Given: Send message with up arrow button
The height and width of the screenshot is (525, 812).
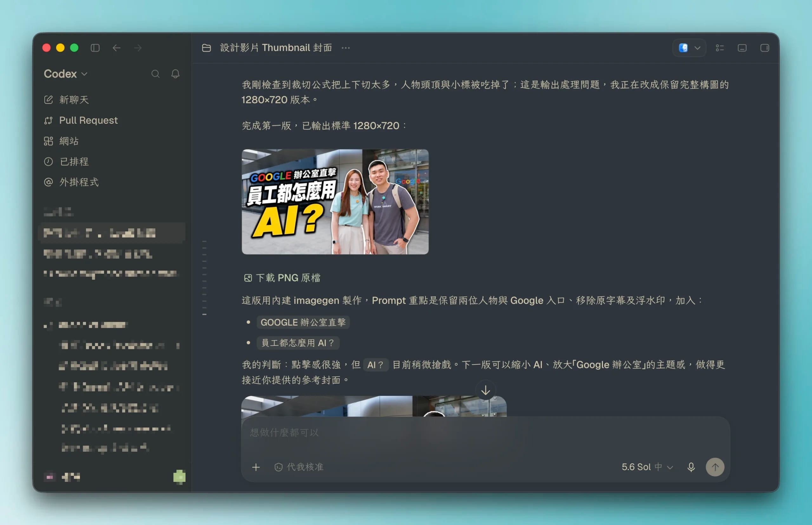Looking at the screenshot, I should coord(715,467).
